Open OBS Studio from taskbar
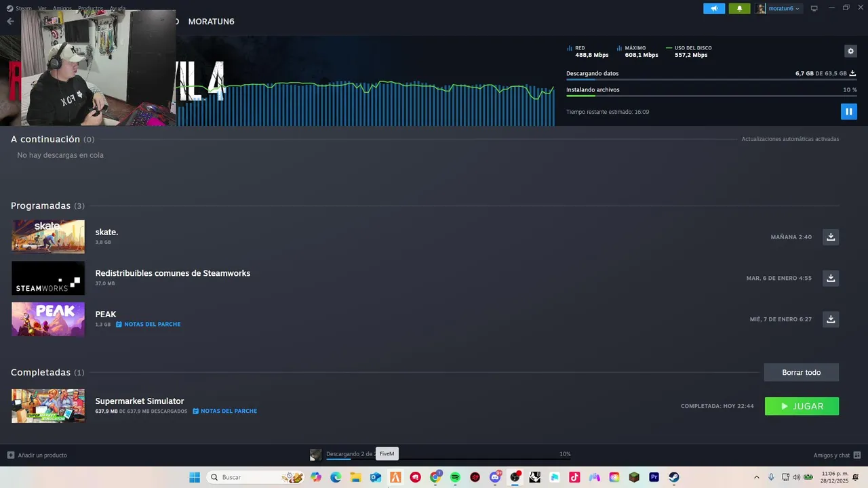The width and height of the screenshot is (868, 488). click(515, 477)
